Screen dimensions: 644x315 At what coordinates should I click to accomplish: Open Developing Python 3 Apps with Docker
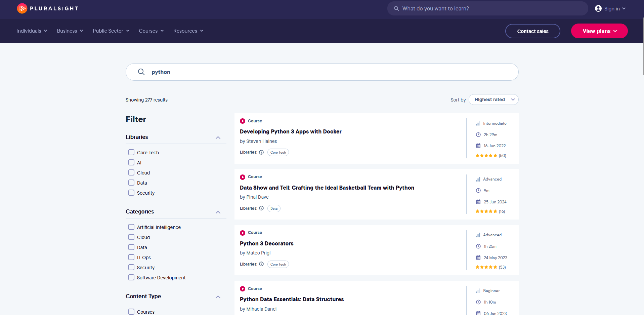coord(291,131)
